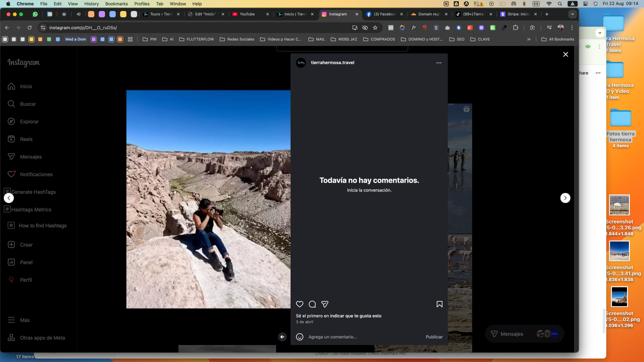Screen dimensions: 644x362
Task: Click the address bar URL
Action: pos(83,28)
